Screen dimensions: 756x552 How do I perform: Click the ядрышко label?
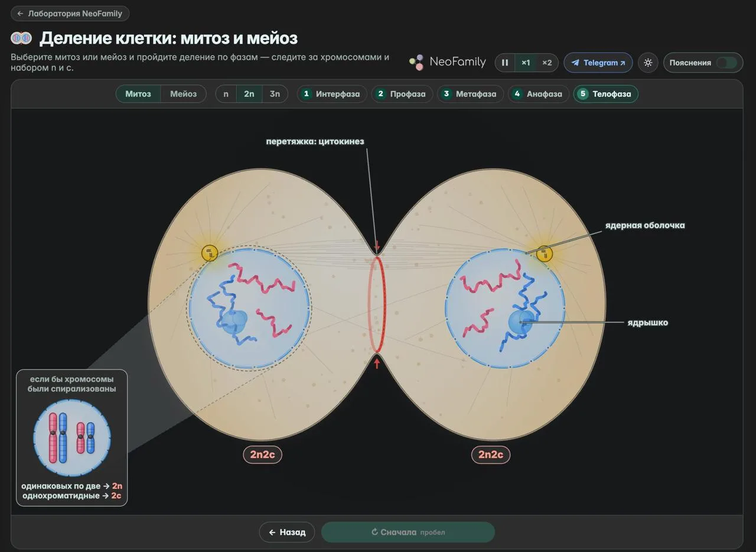[647, 323]
